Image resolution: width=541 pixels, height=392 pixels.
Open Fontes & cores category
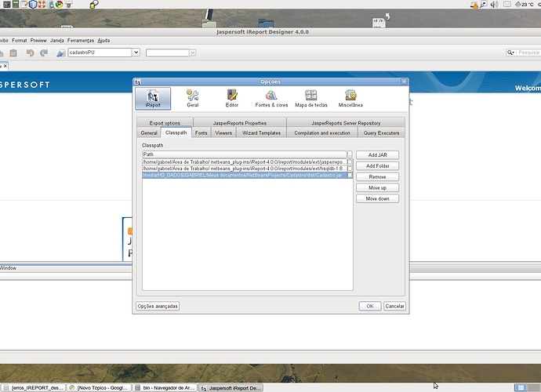click(x=271, y=98)
